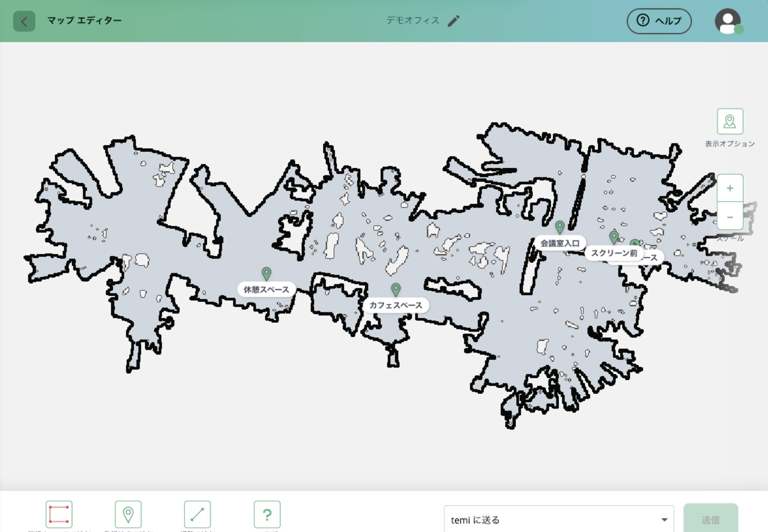Select the スクリーン前 location pin
Viewport: 768px width, 532px height.
614,237
